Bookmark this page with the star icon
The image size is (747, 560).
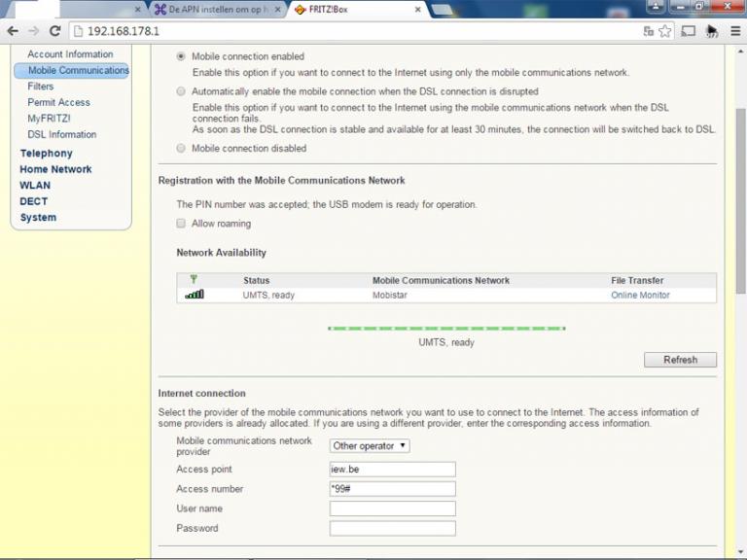point(665,31)
